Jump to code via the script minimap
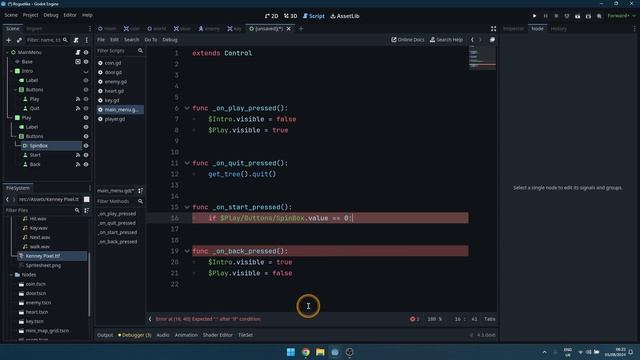Viewport: 640px width, 360px height. coord(482,58)
